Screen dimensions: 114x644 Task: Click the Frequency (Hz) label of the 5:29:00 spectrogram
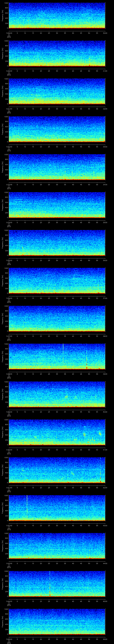click(3, 16)
